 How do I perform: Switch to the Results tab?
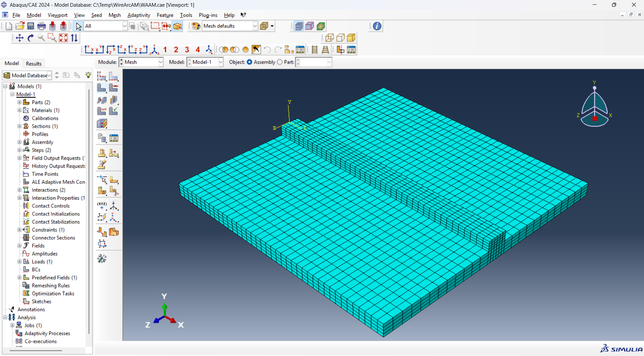click(34, 63)
